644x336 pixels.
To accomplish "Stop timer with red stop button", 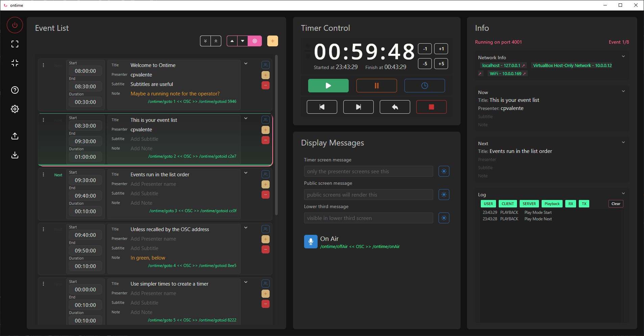I will click(x=431, y=107).
